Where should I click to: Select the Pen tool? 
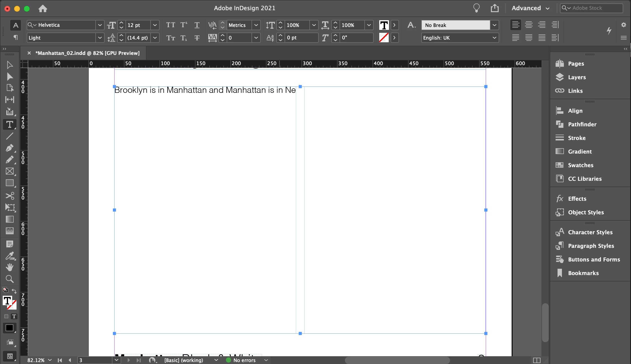[x=9, y=148]
